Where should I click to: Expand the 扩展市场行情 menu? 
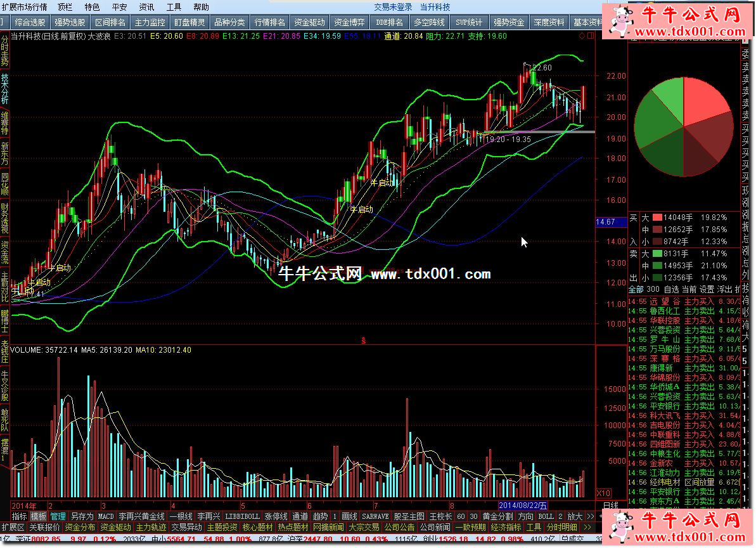point(24,7)
